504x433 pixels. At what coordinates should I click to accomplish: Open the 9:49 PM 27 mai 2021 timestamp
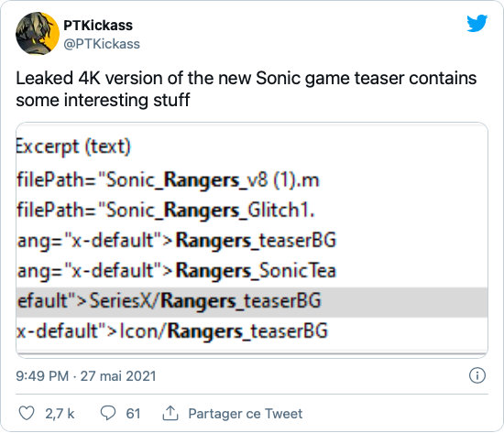[86, 376]
